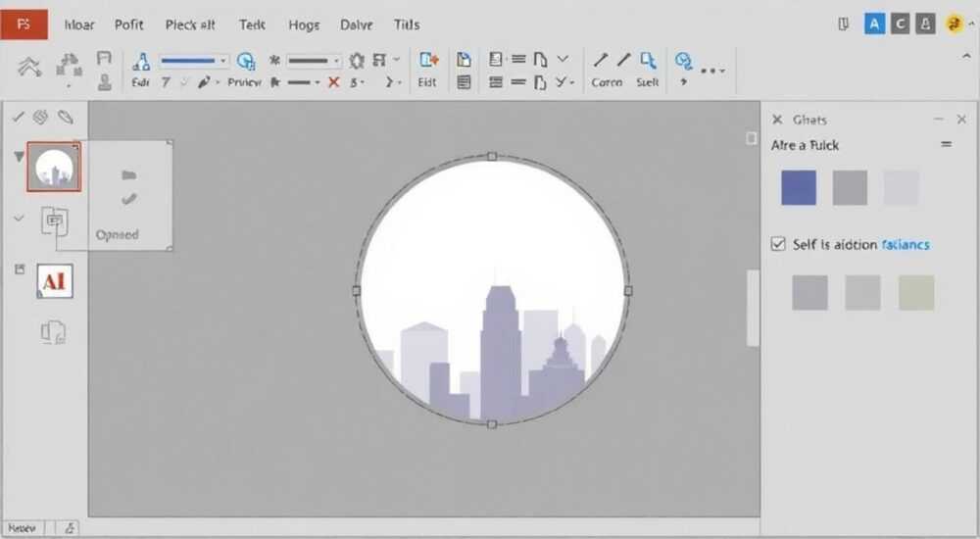
Task: Select the Caron arrow tool
Action: click(601, 60)
